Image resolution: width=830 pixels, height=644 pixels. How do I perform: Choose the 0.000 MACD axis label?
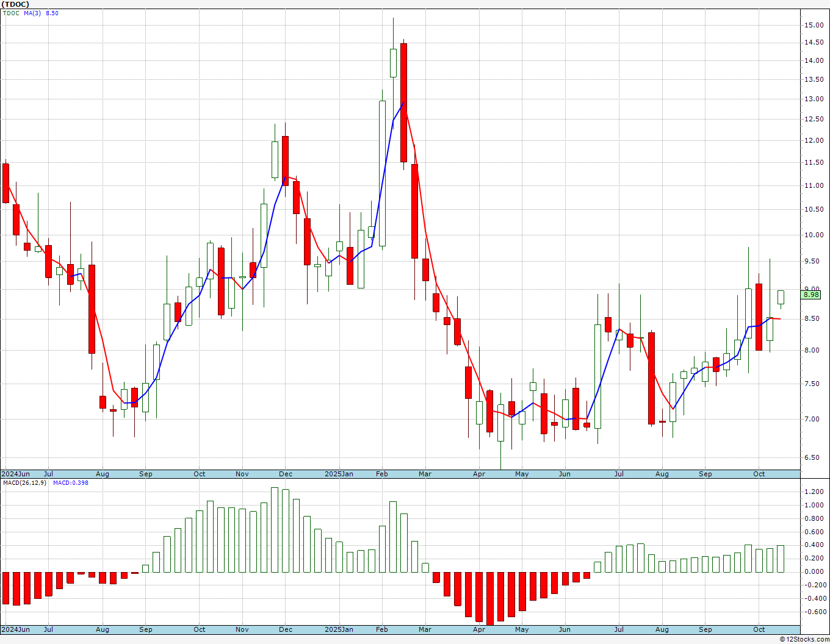(814, 571)
